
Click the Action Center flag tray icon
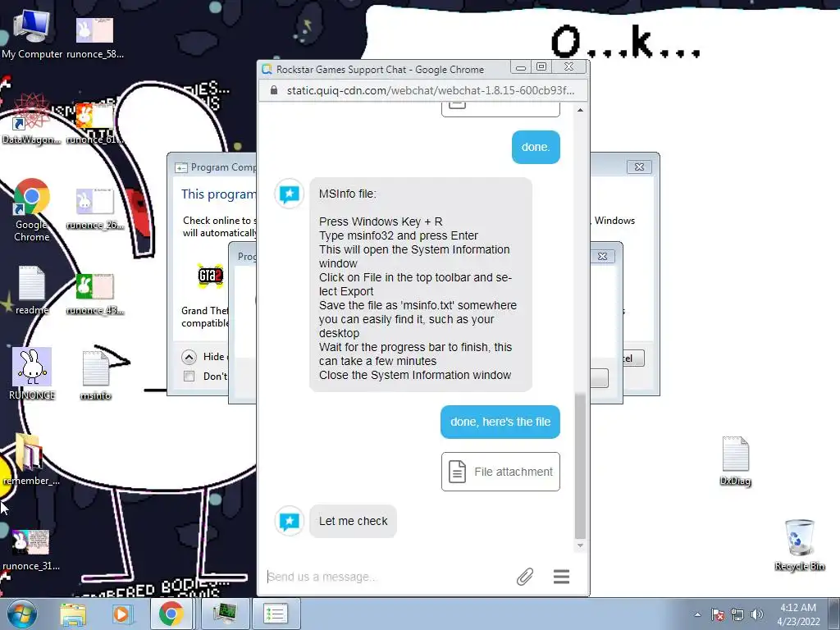pos(717,614)
